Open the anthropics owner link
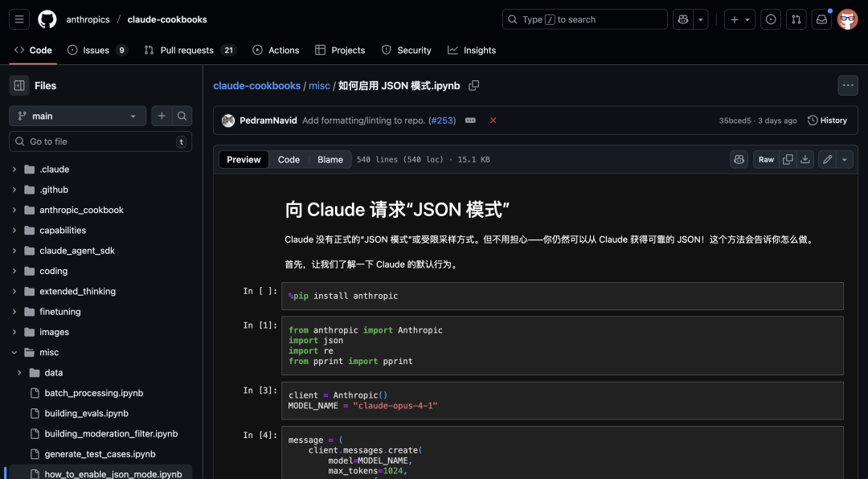This screenshot has height=479, width=868. [88, 19]
